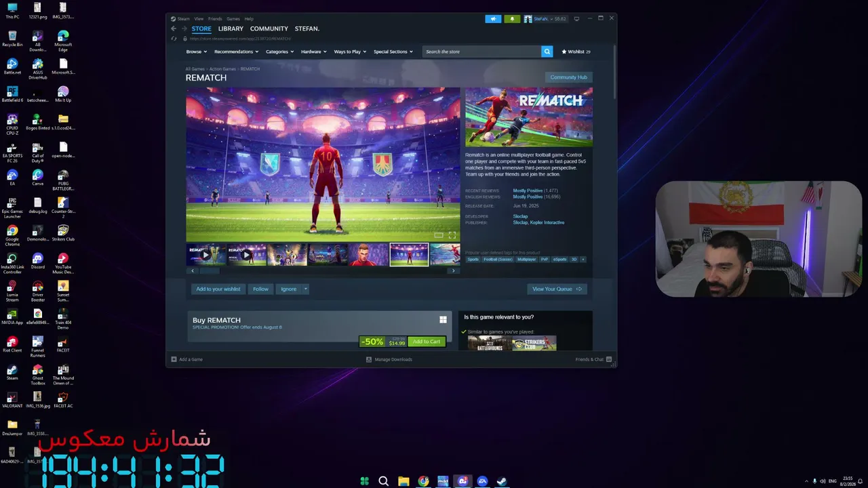Click the Action Games breadcrumb link

(x=222, y=69)
